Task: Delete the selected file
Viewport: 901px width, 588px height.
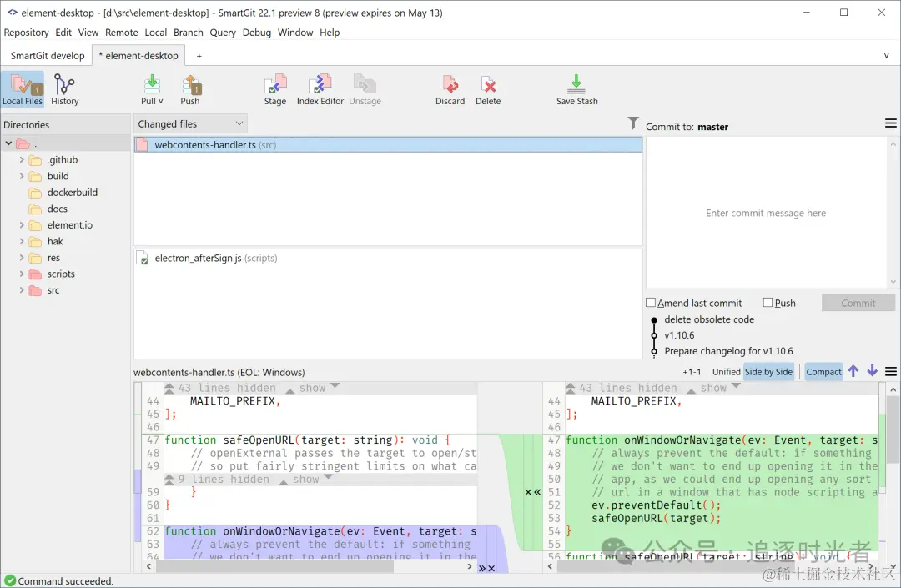Action: click(488, 89)
